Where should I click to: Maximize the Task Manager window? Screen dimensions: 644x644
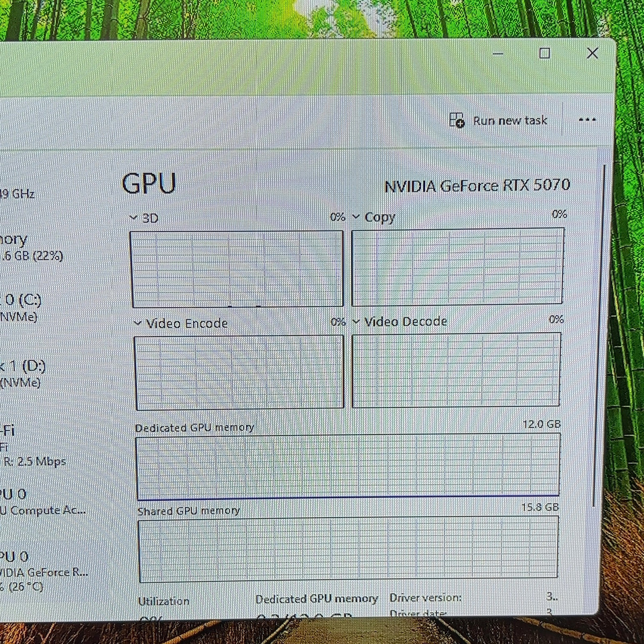544,53
